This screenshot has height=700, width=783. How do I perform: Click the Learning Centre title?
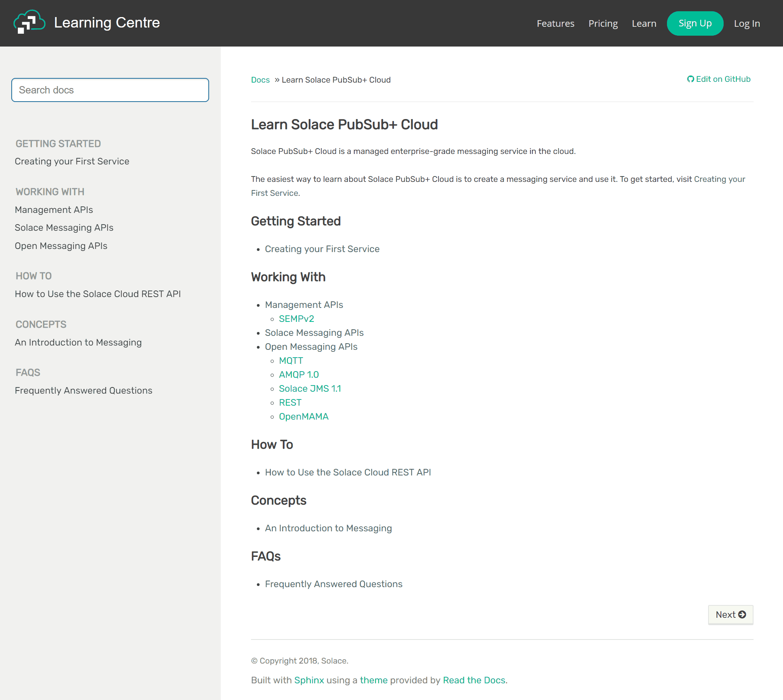click(107, 22)
